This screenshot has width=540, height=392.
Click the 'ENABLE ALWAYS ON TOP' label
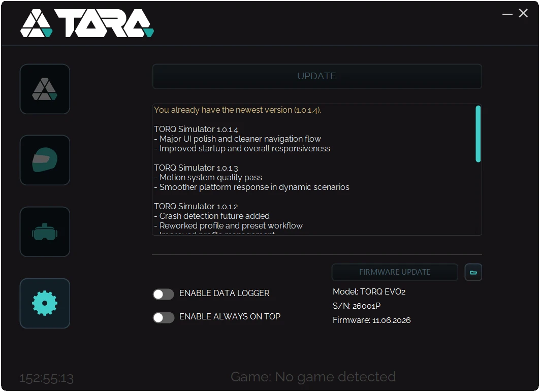[x=230, y=317]
